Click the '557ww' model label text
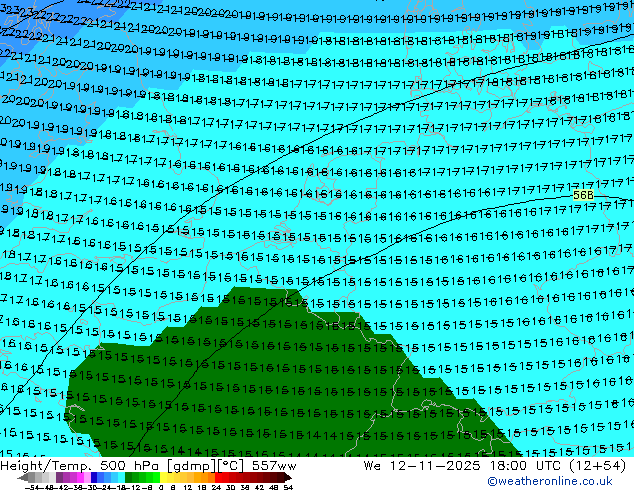 click(x=274, y=466)
